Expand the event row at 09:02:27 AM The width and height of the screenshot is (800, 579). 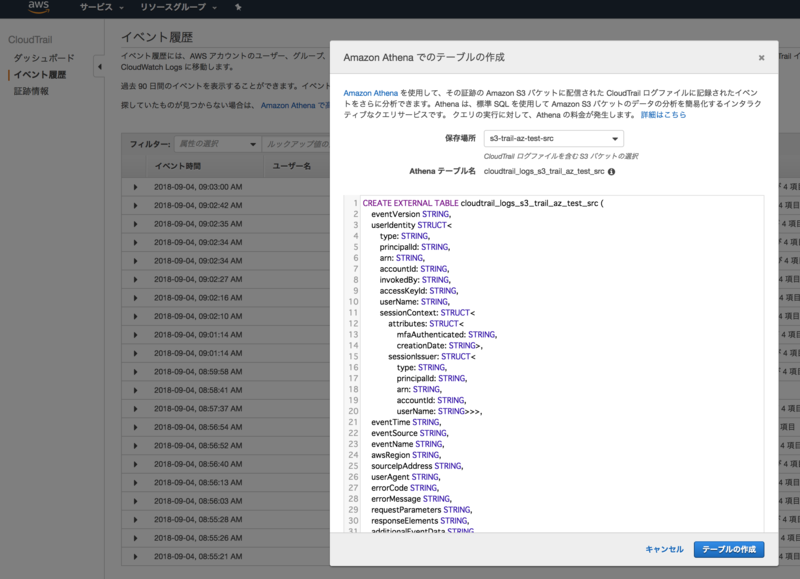click(135, 280)
